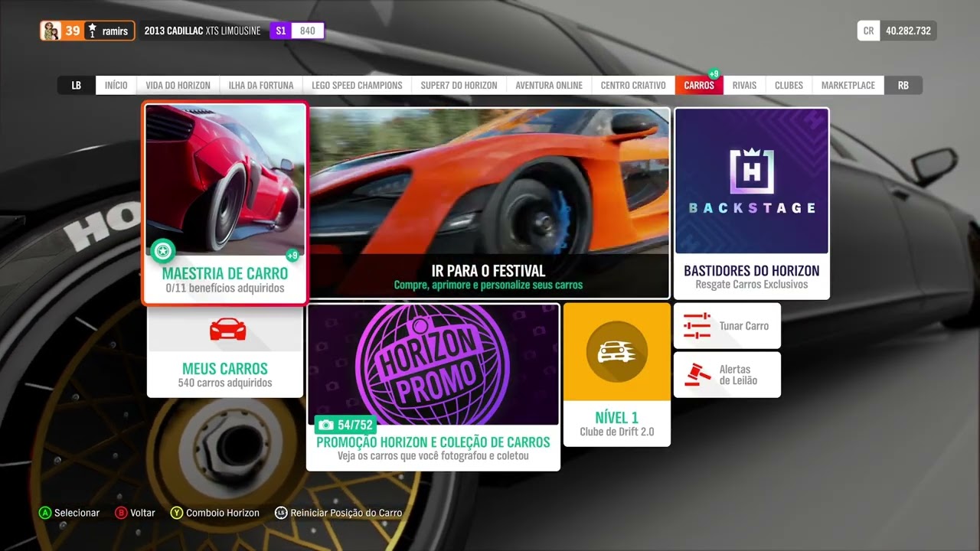This screenshot has width=980, height=551.
Task: Switch to the Clubes tab
Action: click(x=789, y=85)
